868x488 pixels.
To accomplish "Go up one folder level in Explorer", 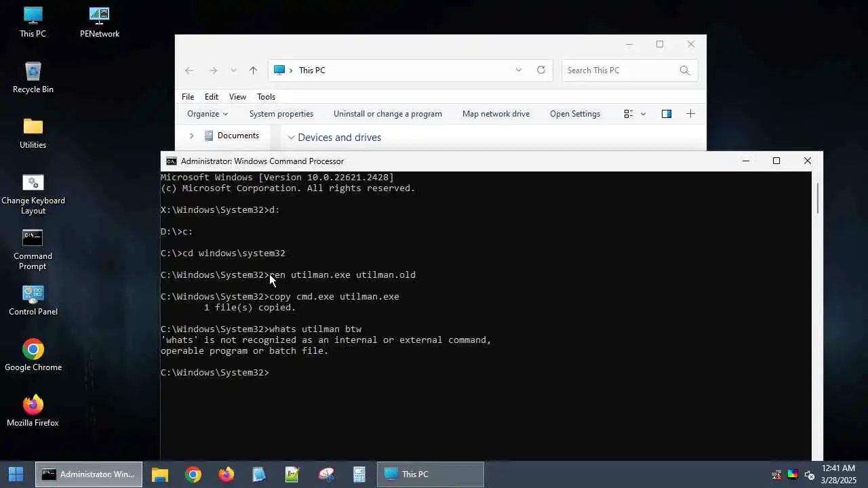I will click(x=253, y=70).
